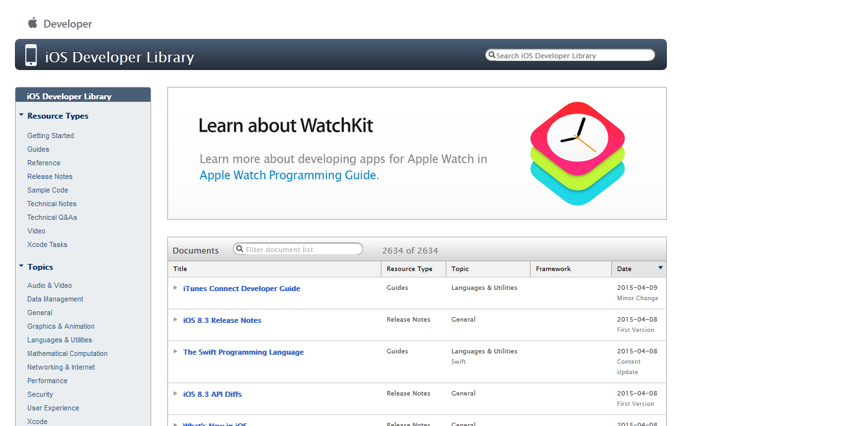This screenshot has height=426, width=868.
Task: Open the Mathematical Computation topic
Action: [x=67, y=353]
